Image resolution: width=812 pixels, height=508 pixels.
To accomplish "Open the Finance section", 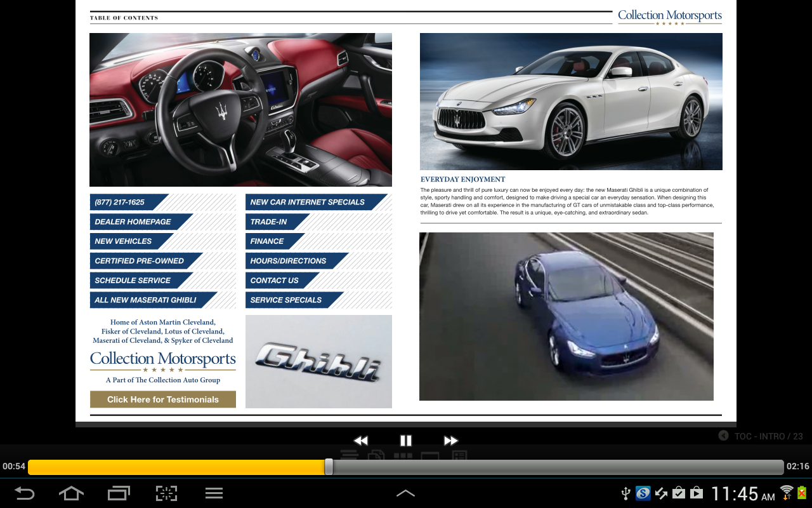I will pos(275,241).
